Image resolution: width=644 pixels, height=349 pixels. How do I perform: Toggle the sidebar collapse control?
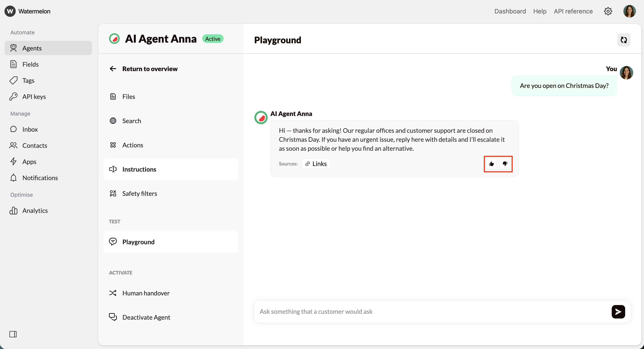pos(13,334)
